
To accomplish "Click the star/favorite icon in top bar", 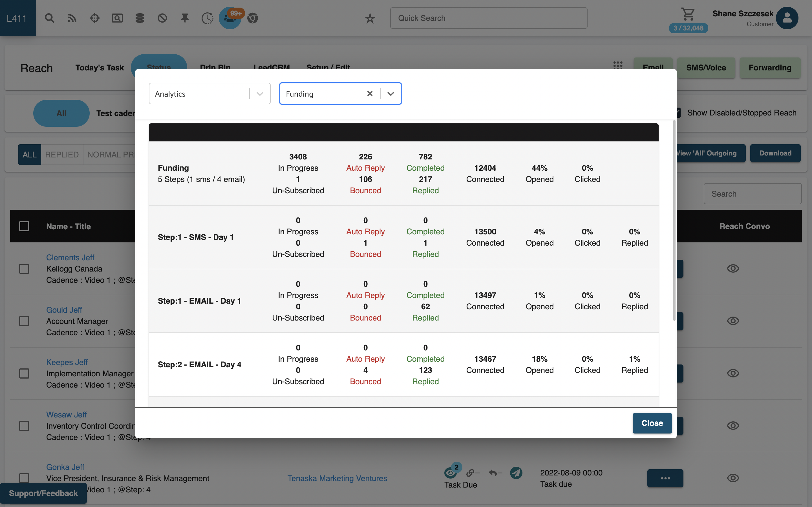I will pos(369,17).
